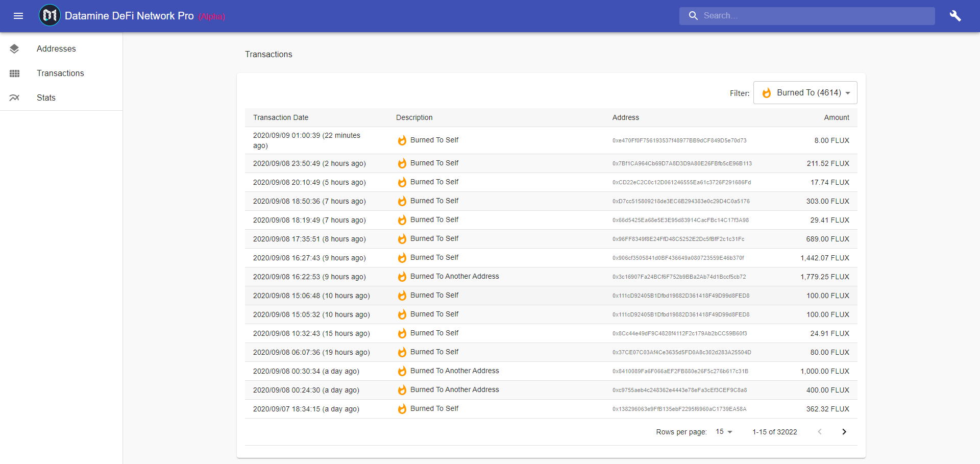Viewport: 980px width, 464px height.
Task: Click flame icon for 29.41 FLUX row
Action: pyautogui.click(x=402, y=219)
